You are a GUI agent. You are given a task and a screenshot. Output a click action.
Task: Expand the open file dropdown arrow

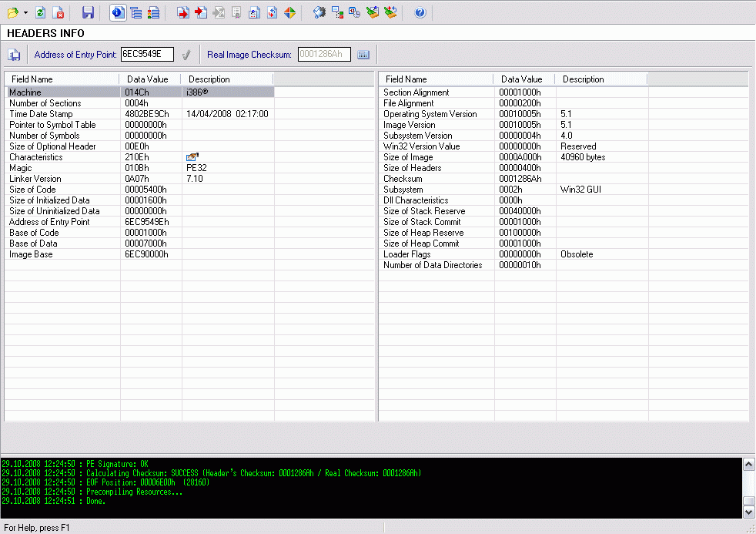click(x=25, y=13)
